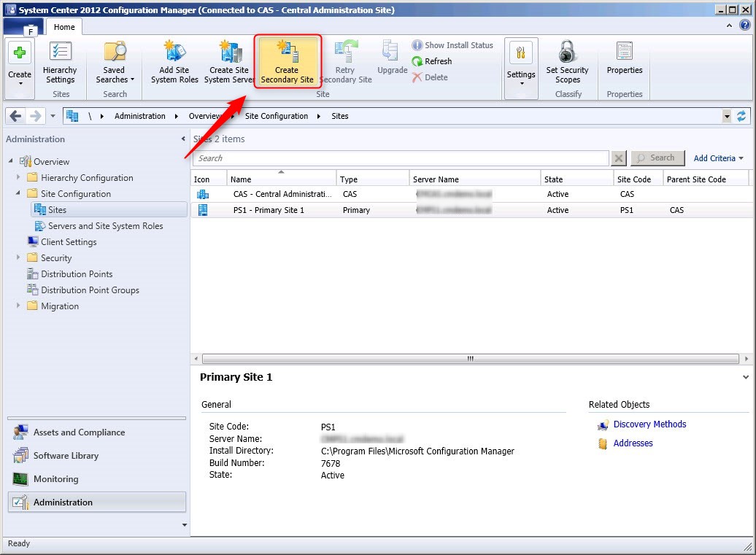Click Refresh in the ribbon

[432, 61]
